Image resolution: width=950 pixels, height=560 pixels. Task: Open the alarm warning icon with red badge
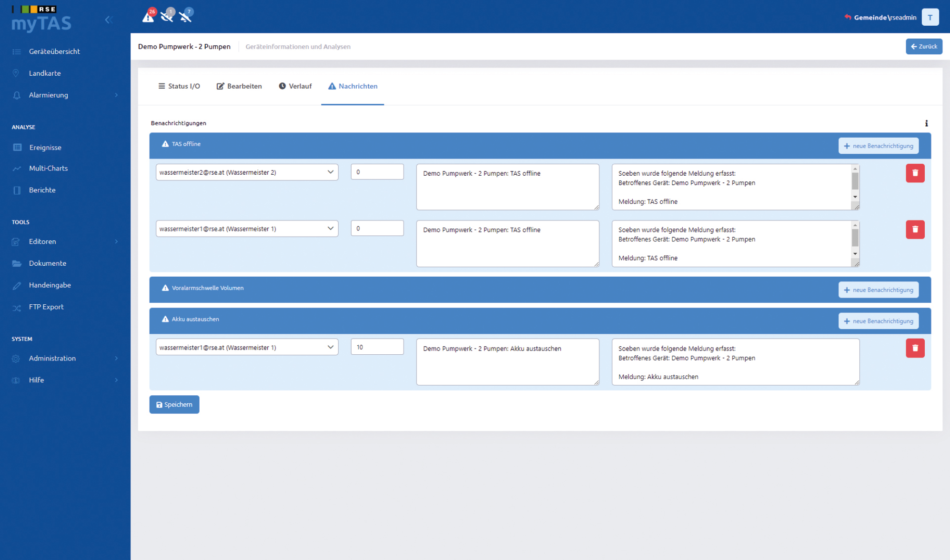point(148,17)
